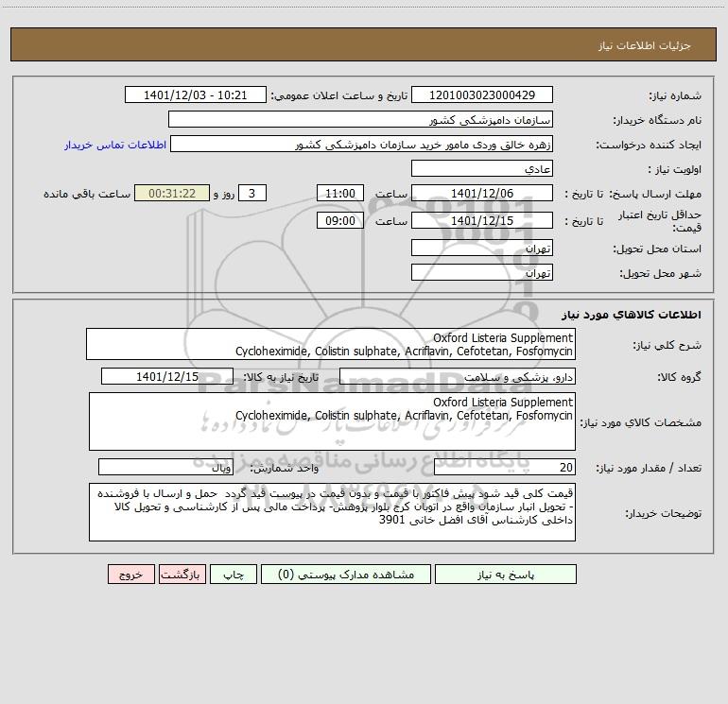Viewport: 728px width, 704px height.
Task: Click the label 'شماره نیاز:'
Action: pyautogui.click(x=675, y=96)
